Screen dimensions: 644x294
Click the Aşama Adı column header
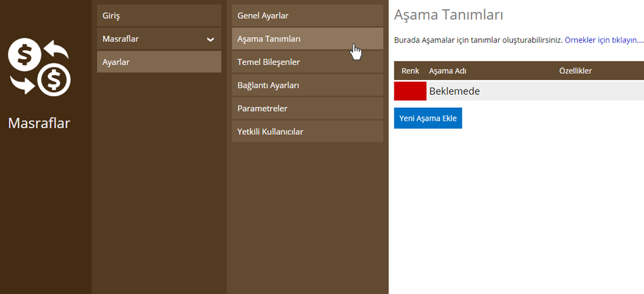pos(447,70)
